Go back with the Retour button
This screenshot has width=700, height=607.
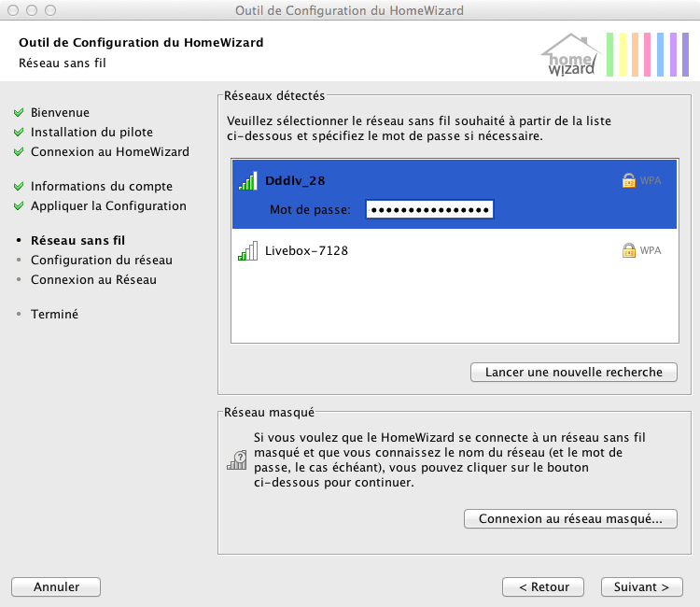[543, 586]
